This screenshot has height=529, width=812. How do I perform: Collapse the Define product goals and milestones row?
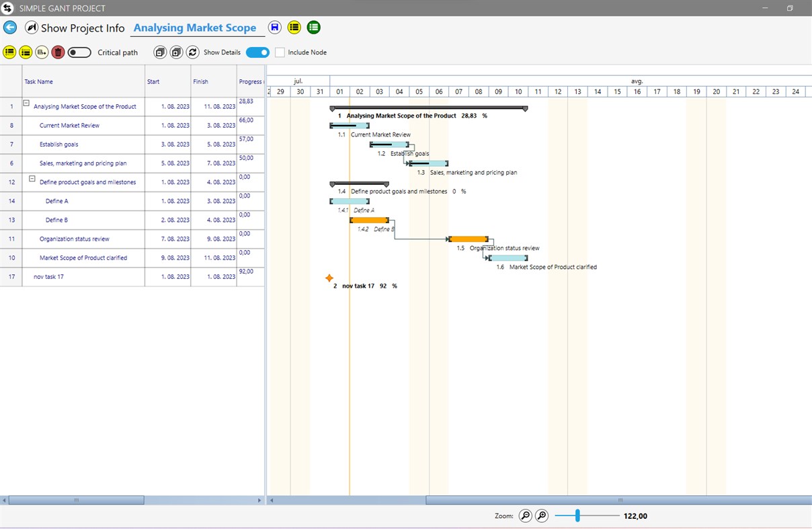32,178
